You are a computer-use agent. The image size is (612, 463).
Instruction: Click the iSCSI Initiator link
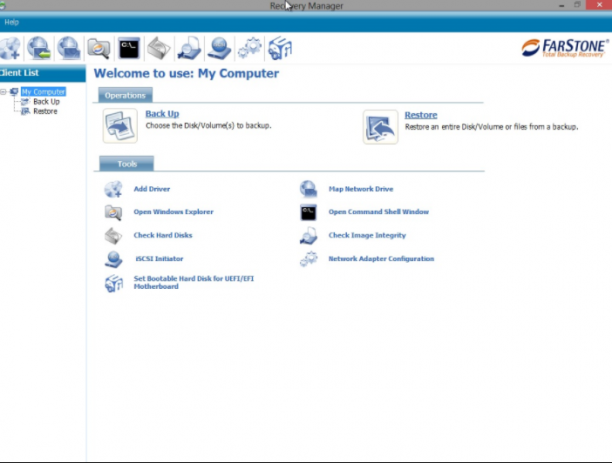click(x=159, y=258)
